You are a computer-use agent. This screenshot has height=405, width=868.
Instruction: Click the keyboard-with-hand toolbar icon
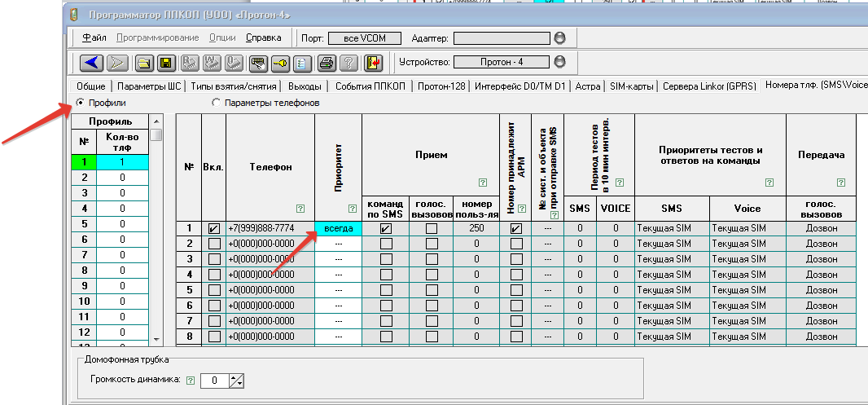(258, 63)
